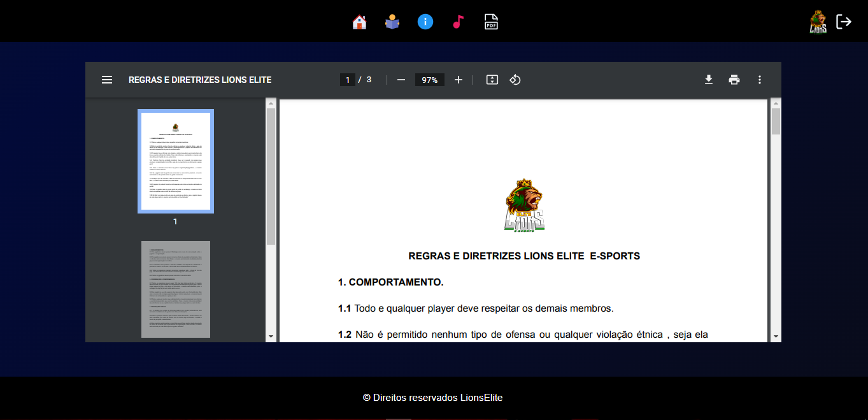Screen dimensions: 868x420
Task: Select page 2 thumbnail in sidebar
Action: pyautogui.click(x=176, y=289)
